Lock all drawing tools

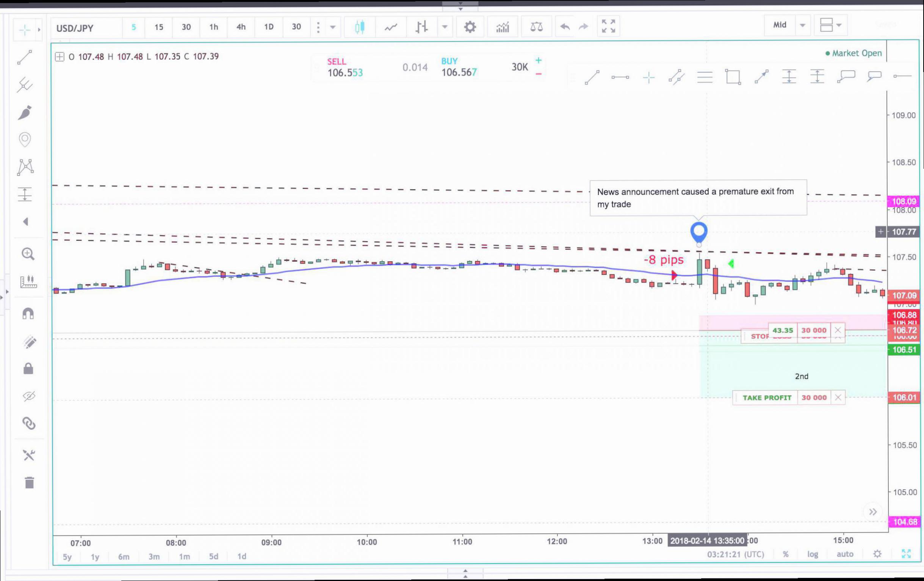coord(28,368)
